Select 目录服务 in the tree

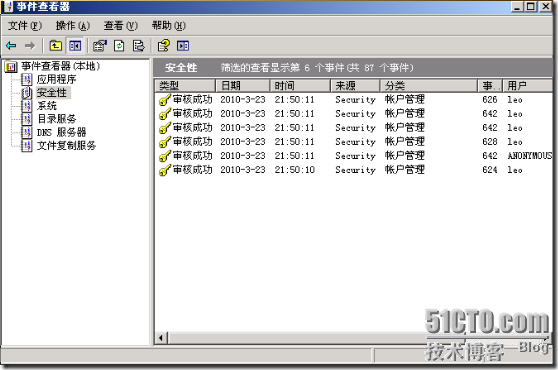(57, 119)
